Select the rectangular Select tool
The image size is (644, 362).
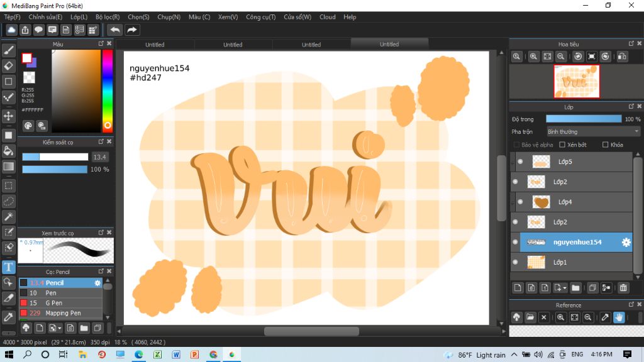9,185
